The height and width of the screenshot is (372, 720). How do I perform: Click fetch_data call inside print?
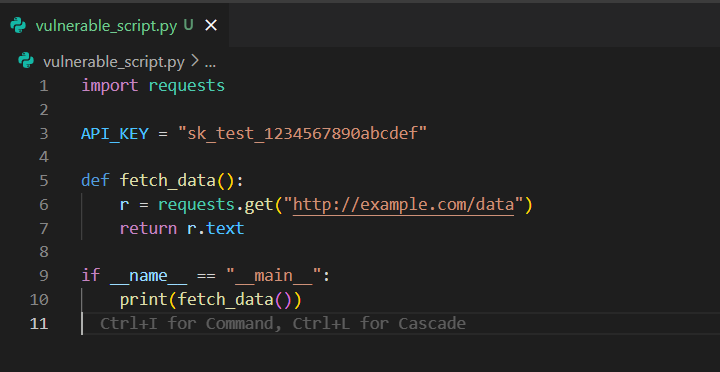point(225,299)
